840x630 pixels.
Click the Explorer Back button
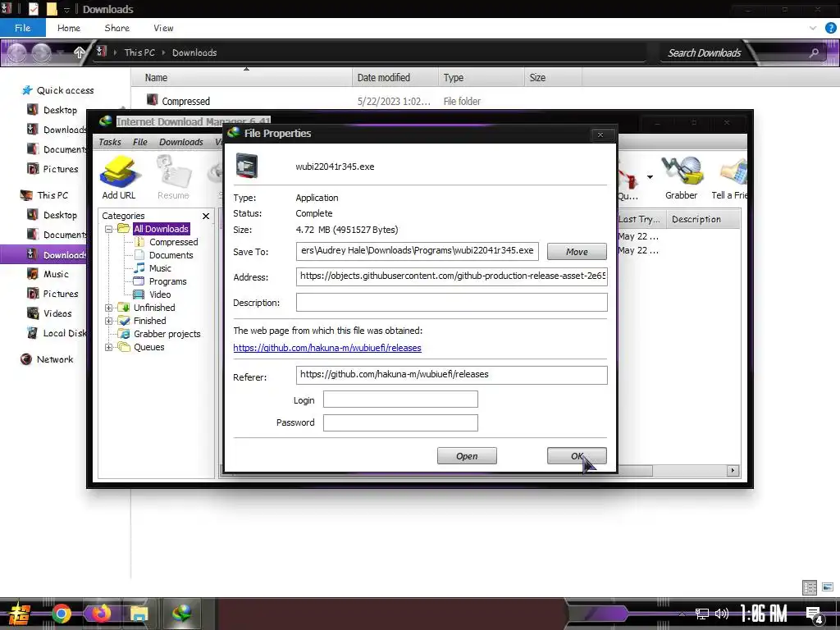(16, 52)
